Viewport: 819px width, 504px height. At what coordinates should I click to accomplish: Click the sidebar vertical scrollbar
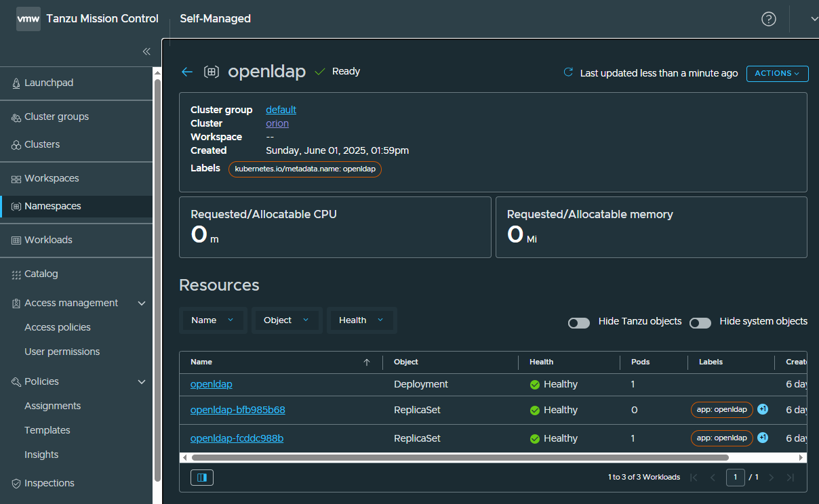tap(157, 280)
